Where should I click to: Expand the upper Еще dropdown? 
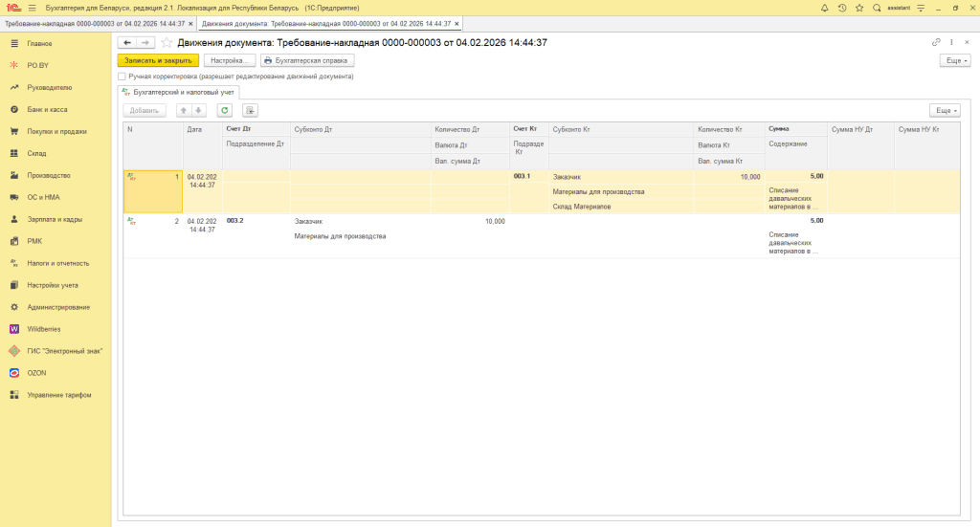(x=955, y=59)
